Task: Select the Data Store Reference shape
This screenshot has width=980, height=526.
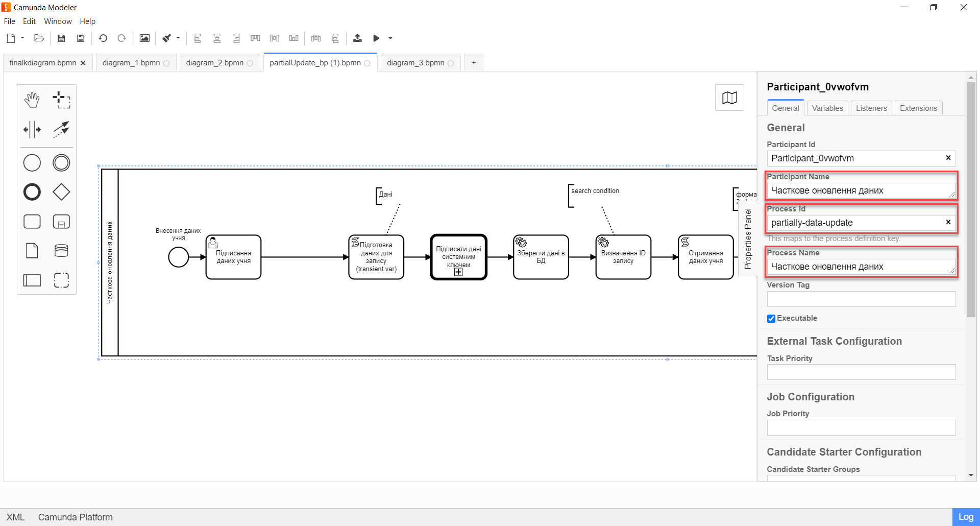Action: [61, 251]
